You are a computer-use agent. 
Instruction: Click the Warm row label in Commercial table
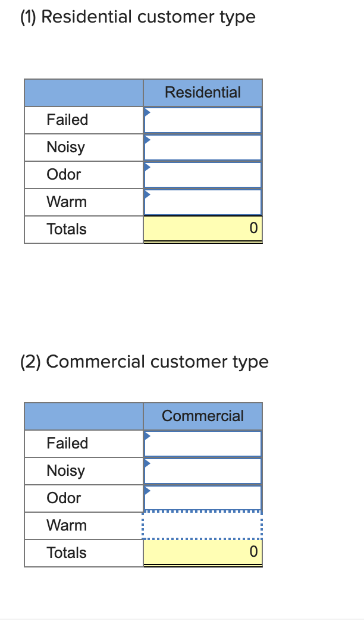(x=67, y=525)
